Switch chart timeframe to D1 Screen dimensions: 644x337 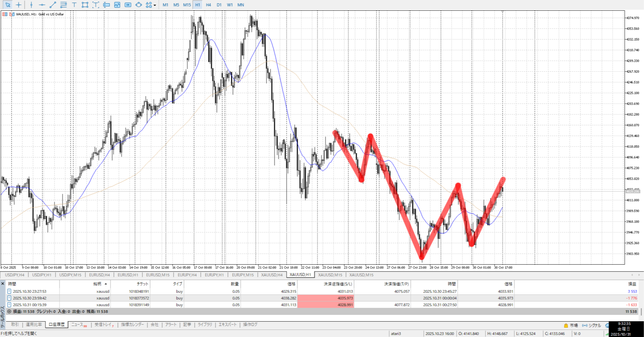[x=219, y=5]
